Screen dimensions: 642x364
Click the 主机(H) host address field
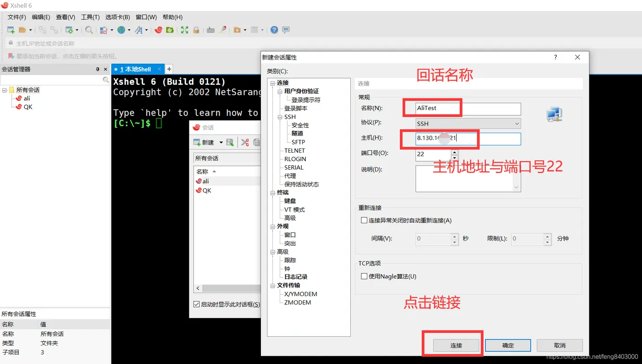(x=468, y=138)
